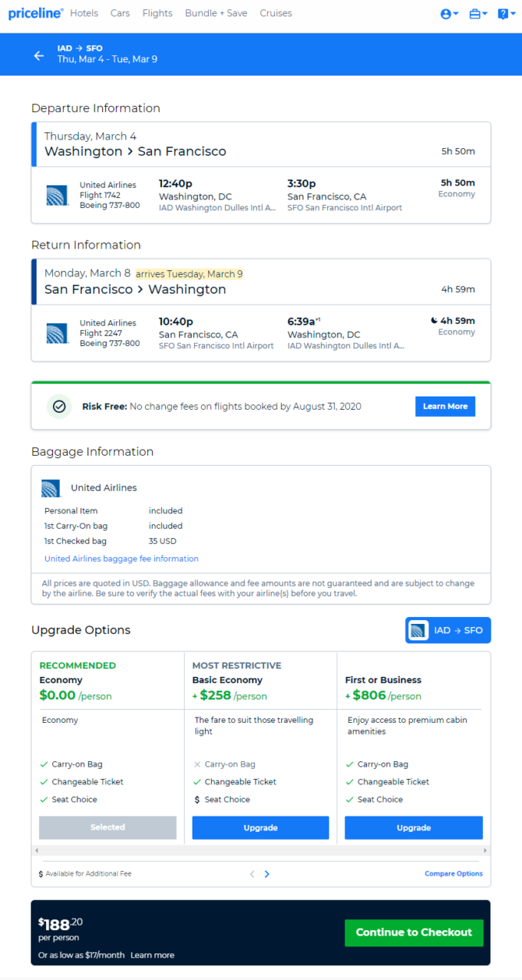Click United Airlines logo in Baggage Information

point(51,488)
